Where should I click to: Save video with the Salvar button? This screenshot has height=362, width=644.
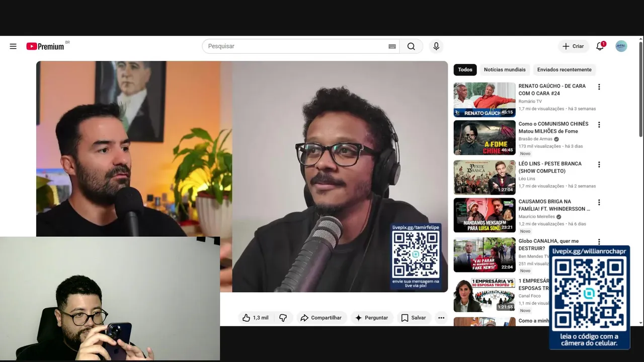(x=414, y=318)
